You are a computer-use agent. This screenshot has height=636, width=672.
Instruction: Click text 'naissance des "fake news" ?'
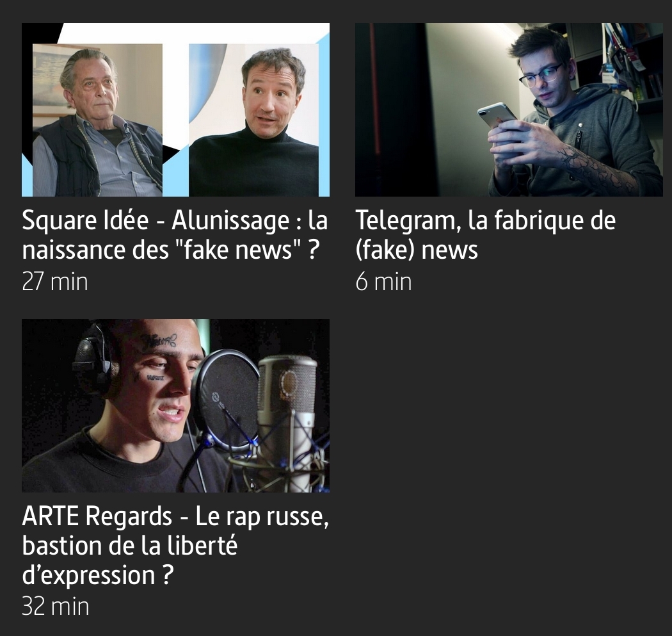(171, 250)
